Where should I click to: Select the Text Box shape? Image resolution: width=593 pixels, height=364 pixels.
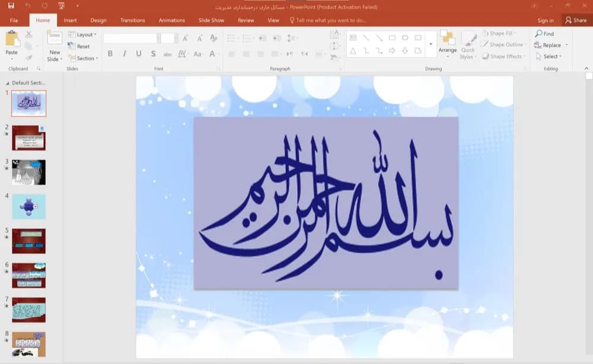coord(353,37)
